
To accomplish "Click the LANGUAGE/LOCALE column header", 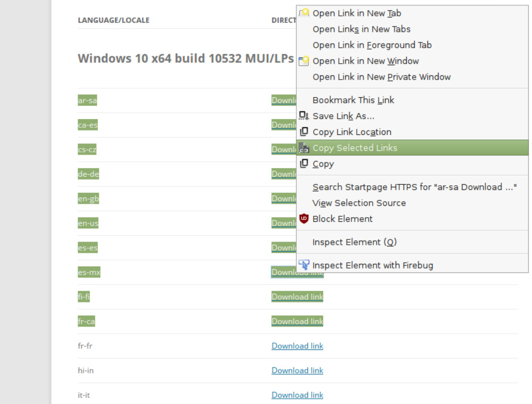I will [114, 20].
